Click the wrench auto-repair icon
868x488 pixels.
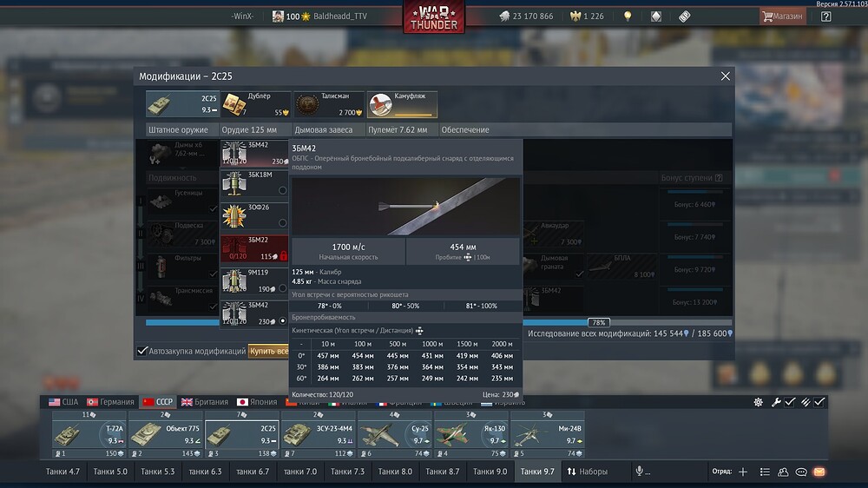pyautogui.click(x=776, y=402)
